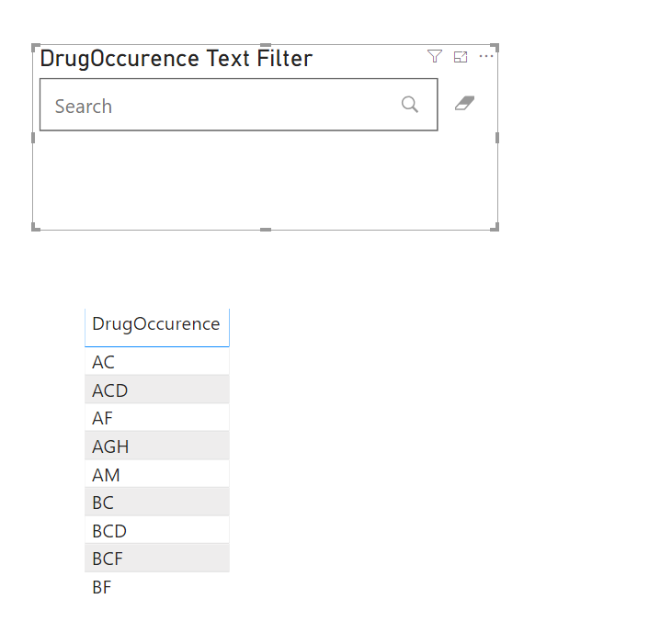This screenshot has width=649, height=644.
Task: Click the bottom-middle resize handle of the visual
Action: 266,229
